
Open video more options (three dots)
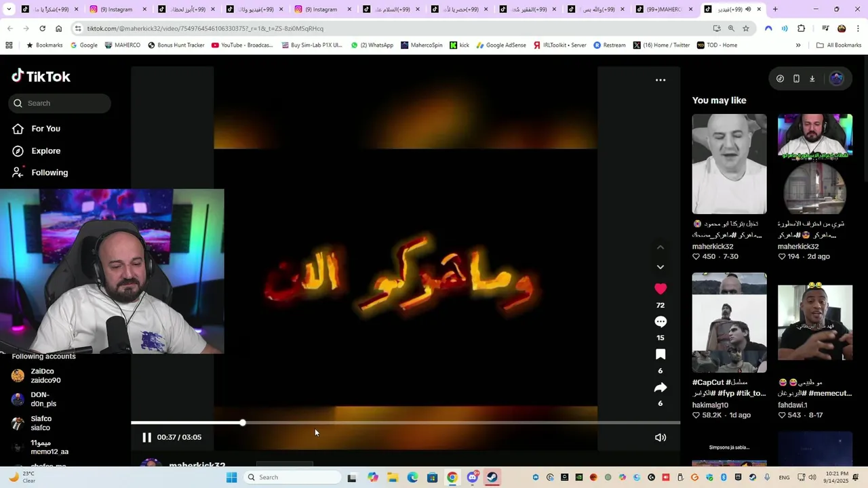pos(660,80)
